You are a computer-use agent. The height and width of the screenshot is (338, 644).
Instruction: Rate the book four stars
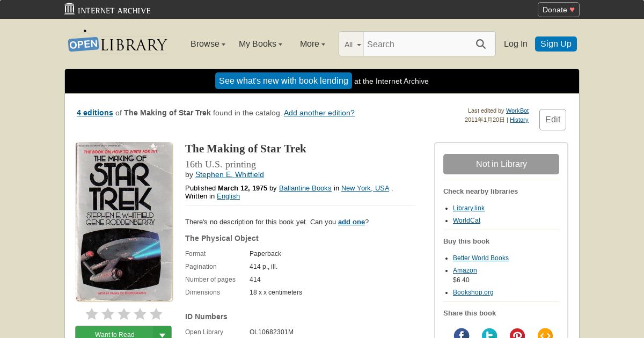[x=140, y=314]
